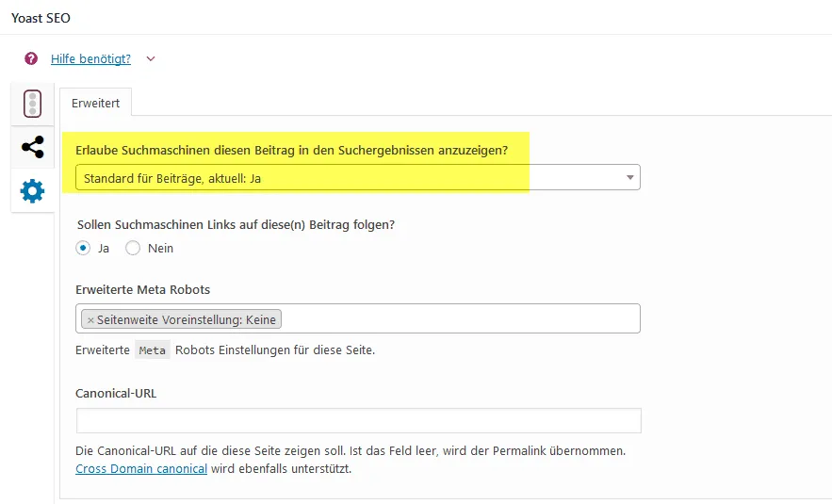The width and height of the screenshot is (832, 504).
Task: Select Ja for following links
Action: pos(83,248)
